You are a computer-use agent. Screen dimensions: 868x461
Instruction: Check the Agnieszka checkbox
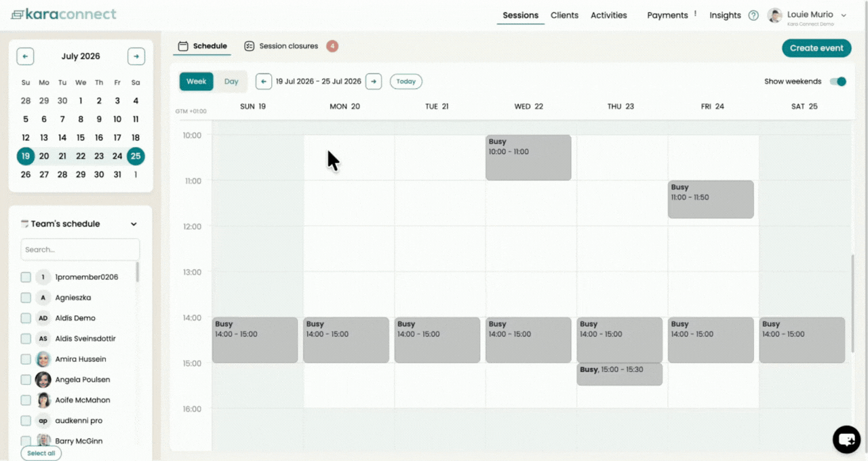[26, 298]
